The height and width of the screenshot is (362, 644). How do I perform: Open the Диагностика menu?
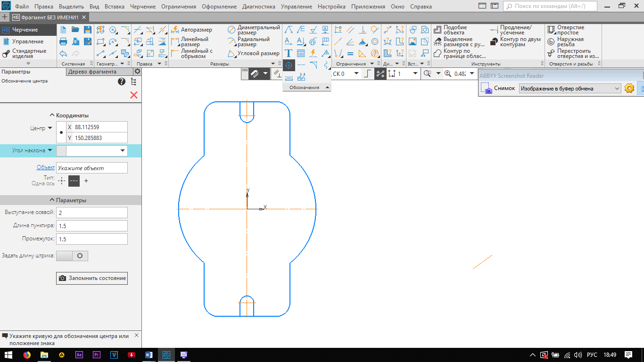[259, 7]
